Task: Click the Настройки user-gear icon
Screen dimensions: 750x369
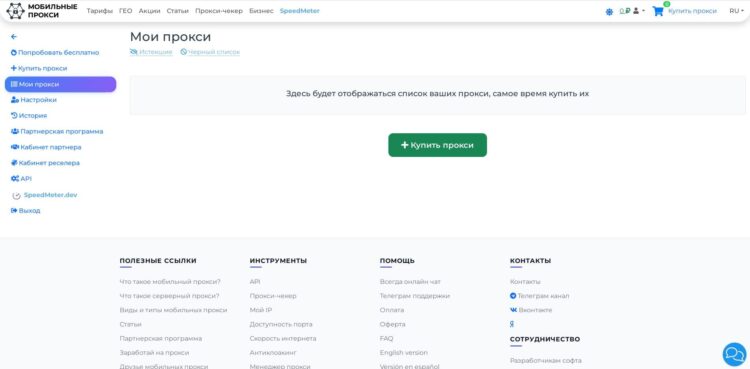Action: (15, 100)
